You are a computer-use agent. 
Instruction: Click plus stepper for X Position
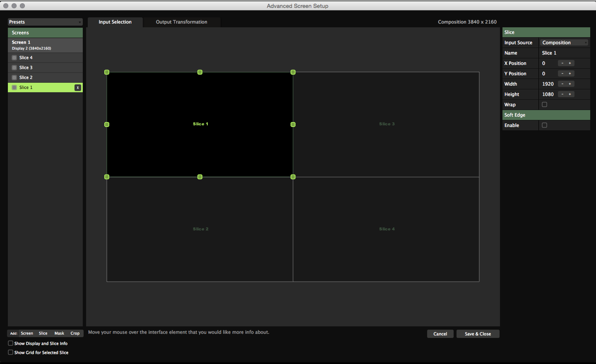point(570,63)
